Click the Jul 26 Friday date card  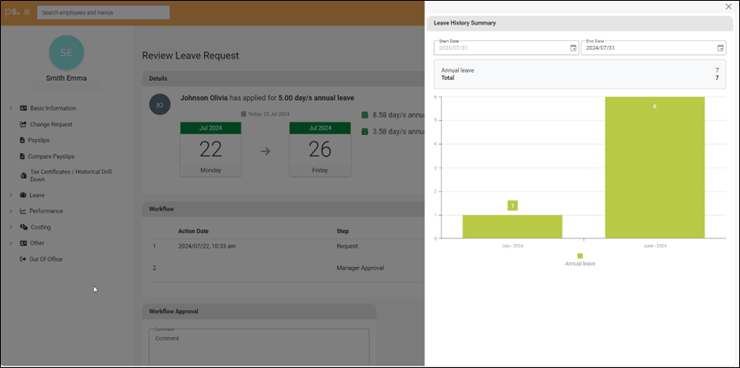(320, 149)
